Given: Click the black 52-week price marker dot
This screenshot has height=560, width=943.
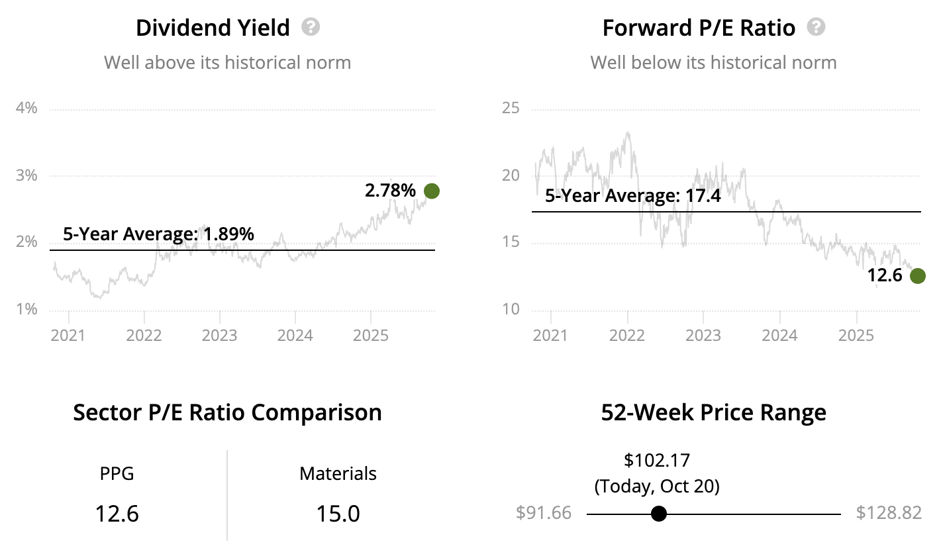Looking at the screenshot, I should tap(658, 514).
